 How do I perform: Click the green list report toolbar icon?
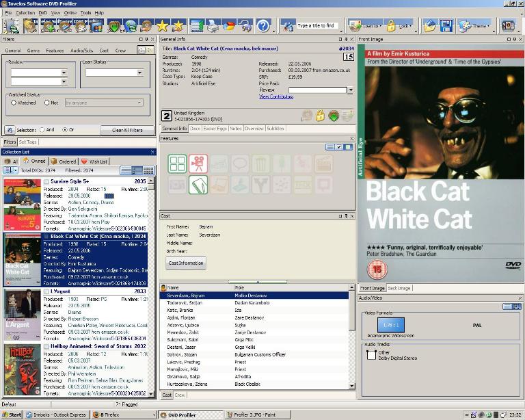click(x=197, y=26)
